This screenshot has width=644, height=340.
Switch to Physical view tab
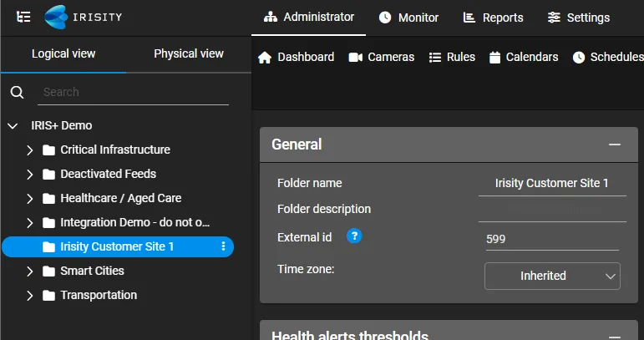pos(189,53)
